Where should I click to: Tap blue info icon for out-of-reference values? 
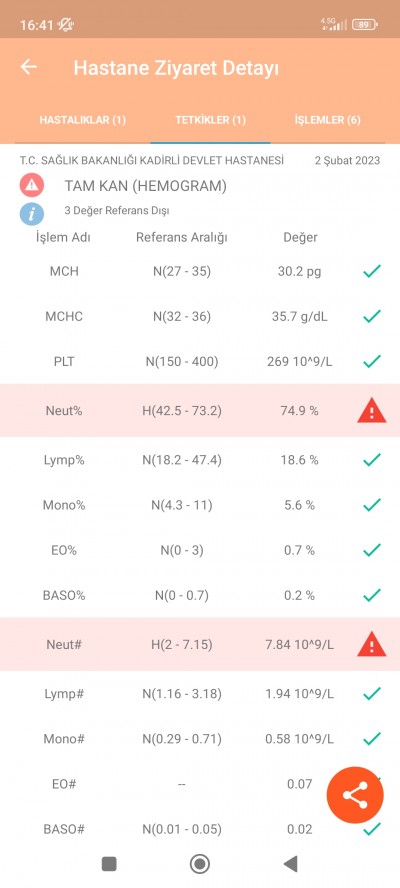pyautogui.click(x=32, y=214)
